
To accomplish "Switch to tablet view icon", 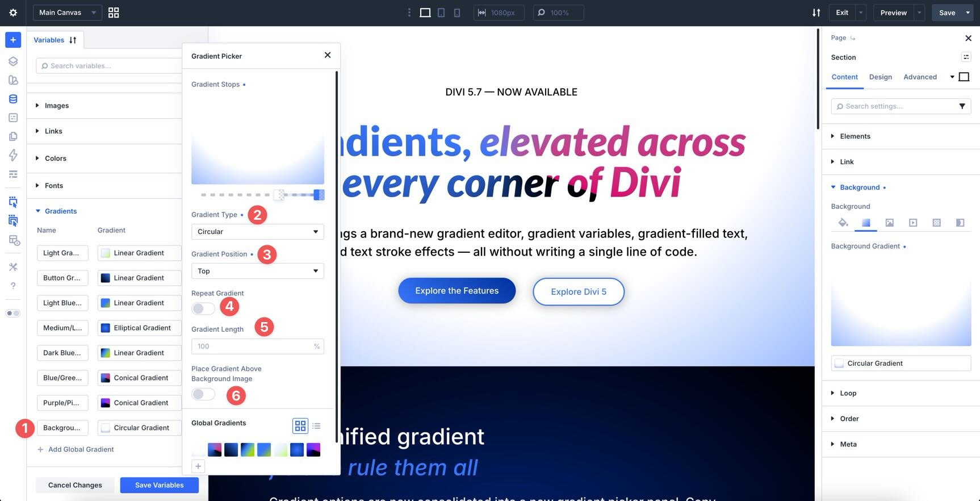I will [x=441, y=12].
